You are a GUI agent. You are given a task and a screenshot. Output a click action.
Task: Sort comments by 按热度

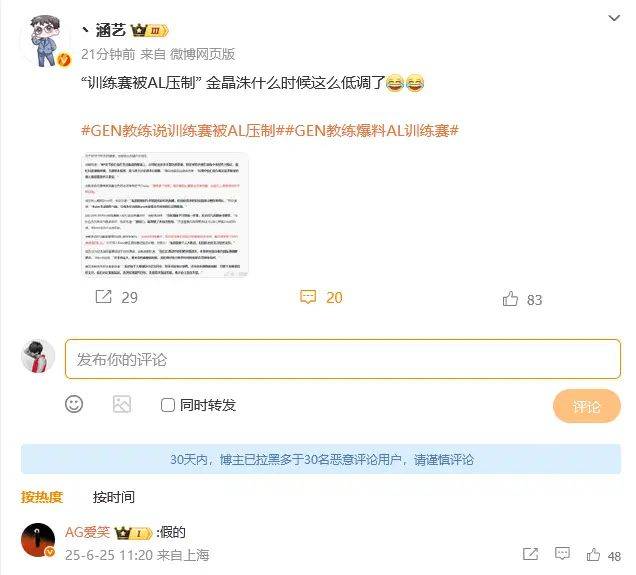pos(42,496)
